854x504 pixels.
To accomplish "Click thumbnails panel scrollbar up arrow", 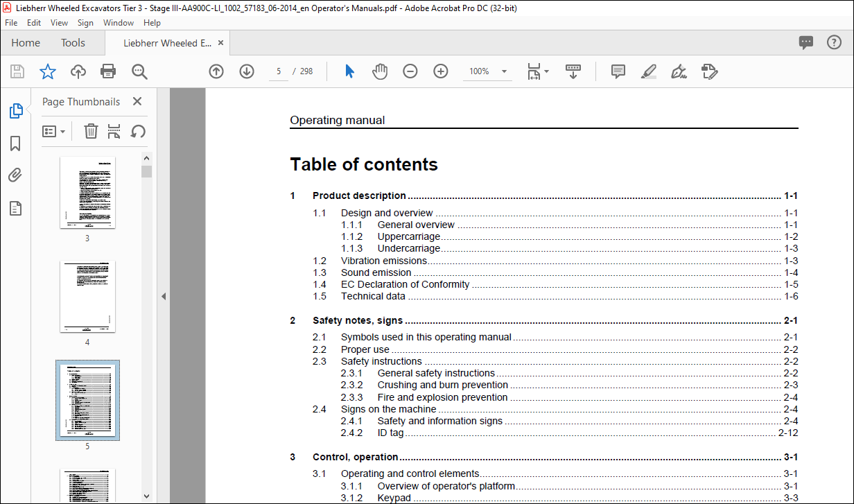I will pyautogui.click(x=146, y=159).
